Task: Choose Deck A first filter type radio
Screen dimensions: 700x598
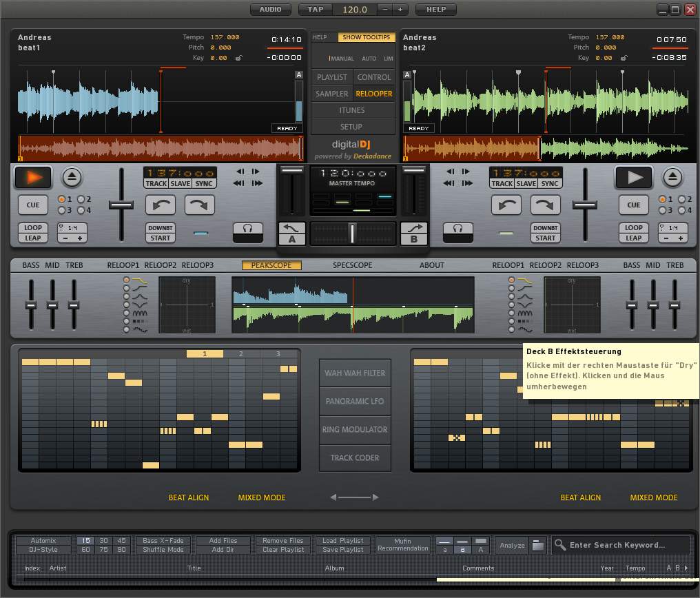Action: coord(126,280)
